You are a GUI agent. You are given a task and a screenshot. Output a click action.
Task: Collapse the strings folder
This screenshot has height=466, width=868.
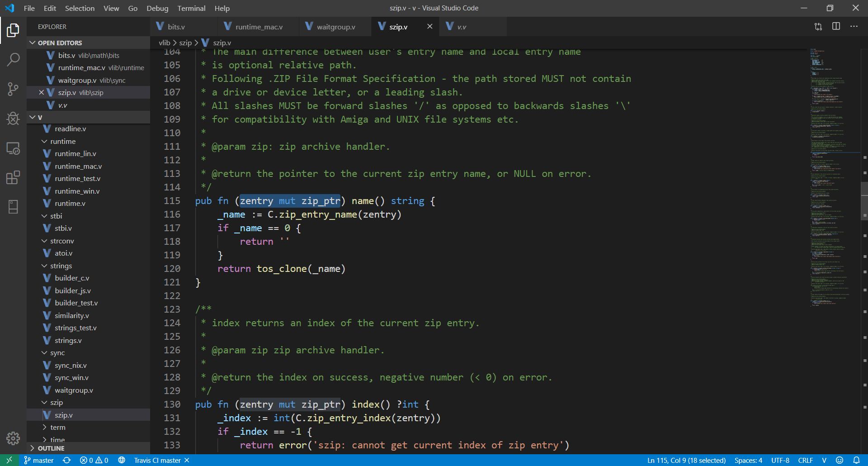[x=88, y=266]
